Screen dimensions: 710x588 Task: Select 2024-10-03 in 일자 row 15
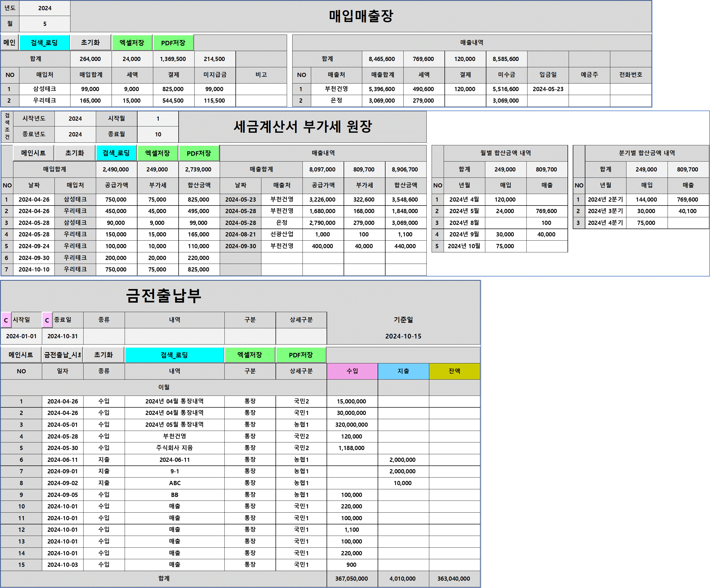pos(63,565)
